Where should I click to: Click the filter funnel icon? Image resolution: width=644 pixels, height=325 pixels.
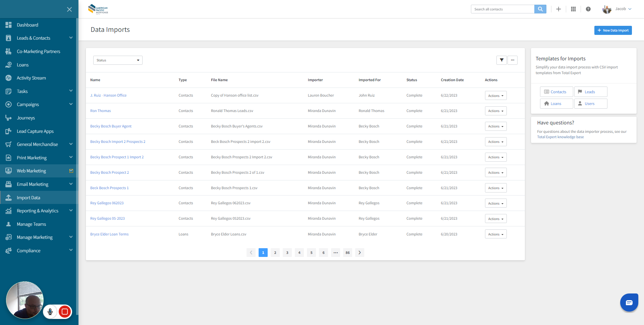(501, 60)
